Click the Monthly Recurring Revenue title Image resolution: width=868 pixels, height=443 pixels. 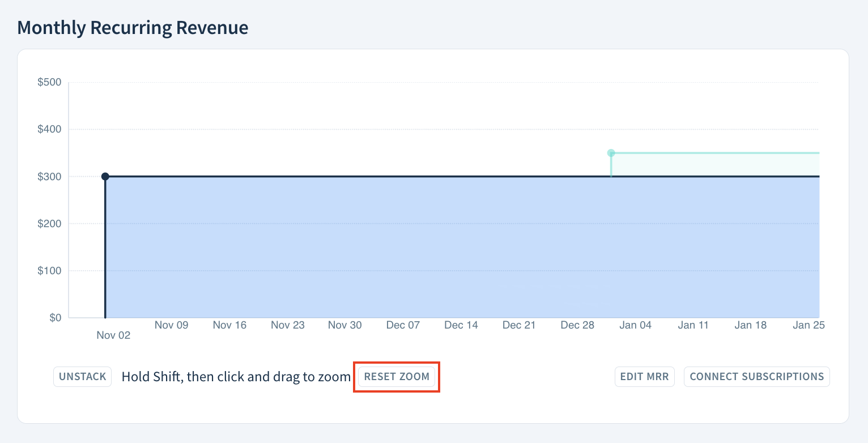(132, 27)
